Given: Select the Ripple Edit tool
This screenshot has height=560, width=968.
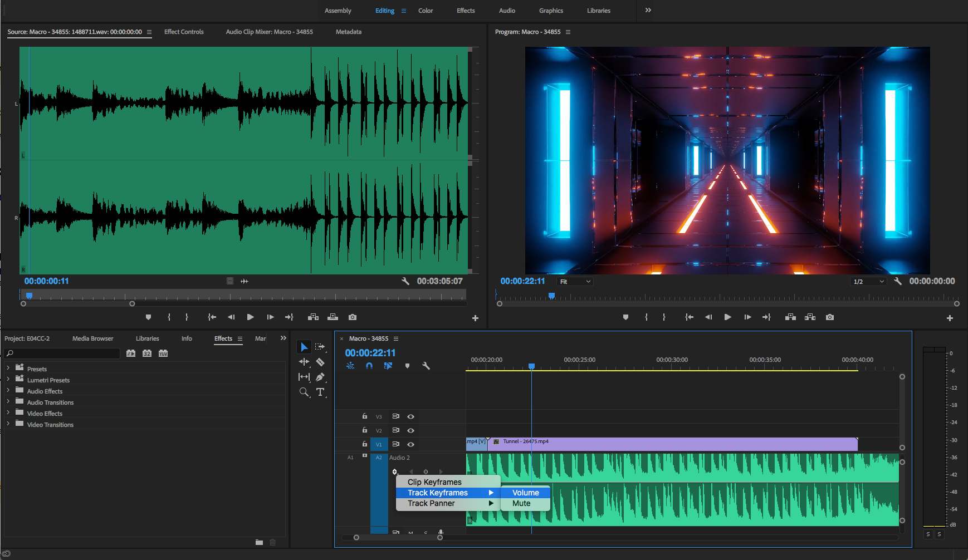Looking at the screenshot, I should [304, 362].
